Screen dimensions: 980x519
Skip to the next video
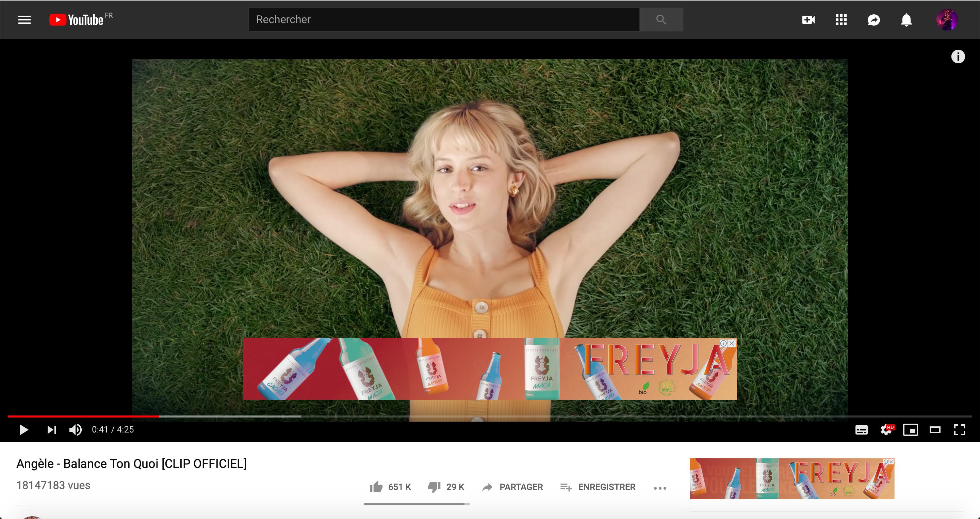click(51, 430)
